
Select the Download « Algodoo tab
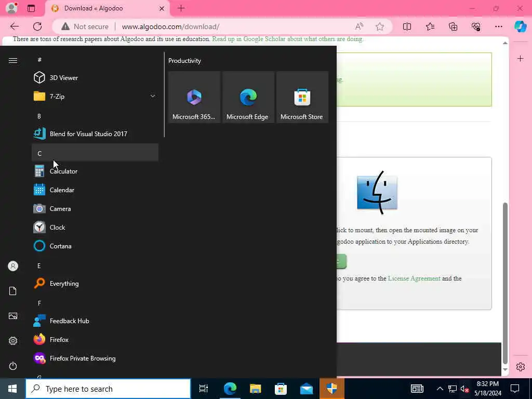tap(108, 8)
